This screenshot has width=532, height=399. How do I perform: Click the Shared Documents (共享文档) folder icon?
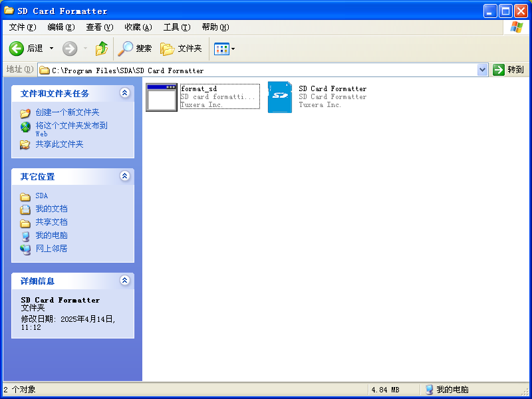25,223
